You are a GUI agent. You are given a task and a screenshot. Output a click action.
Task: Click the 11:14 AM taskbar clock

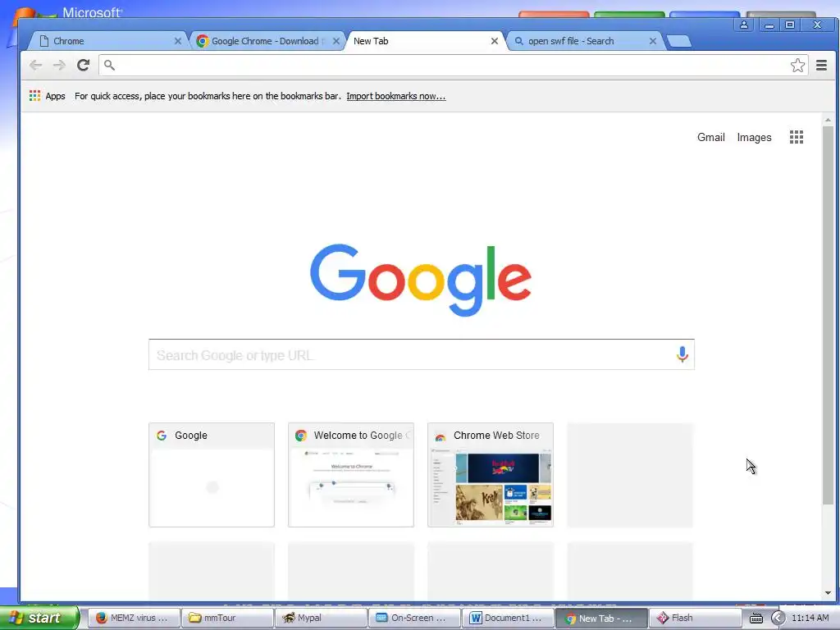810,619
